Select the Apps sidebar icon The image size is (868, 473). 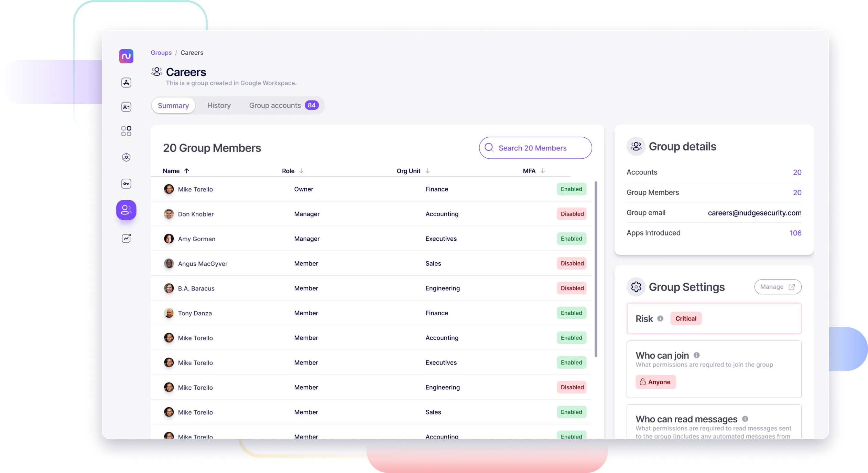point(126,83)
